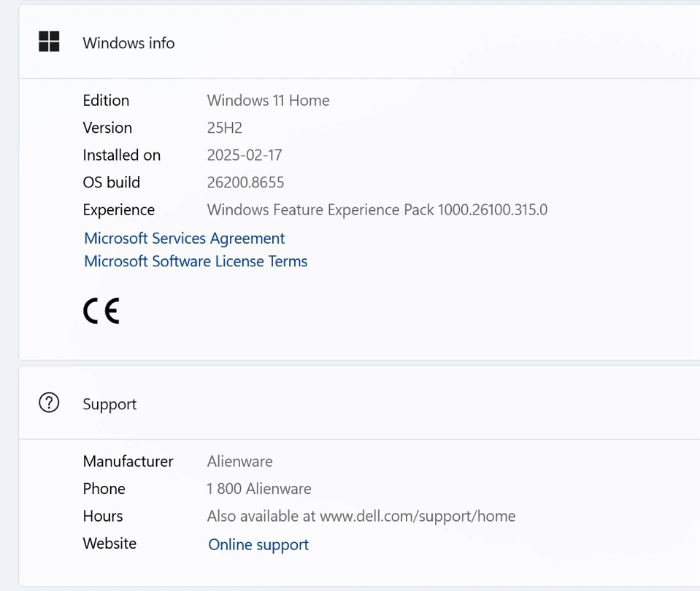Select the 2025-02-17 install date value
Image resolution: width=700 pixels, height=591 pixels.
(245, 155)
